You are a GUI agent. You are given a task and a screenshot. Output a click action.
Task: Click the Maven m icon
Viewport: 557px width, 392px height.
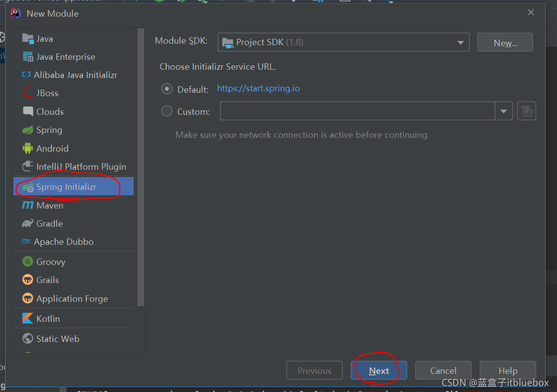click(x=28, y=205)
